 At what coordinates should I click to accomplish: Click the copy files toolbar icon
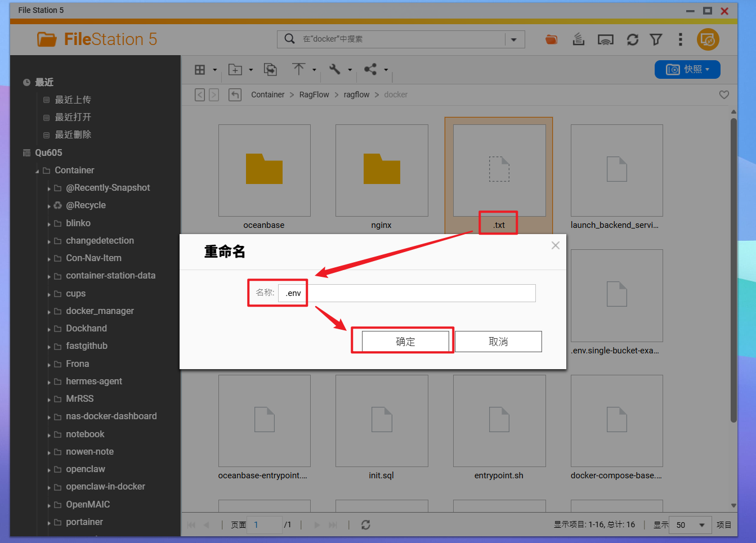[271, 70]
